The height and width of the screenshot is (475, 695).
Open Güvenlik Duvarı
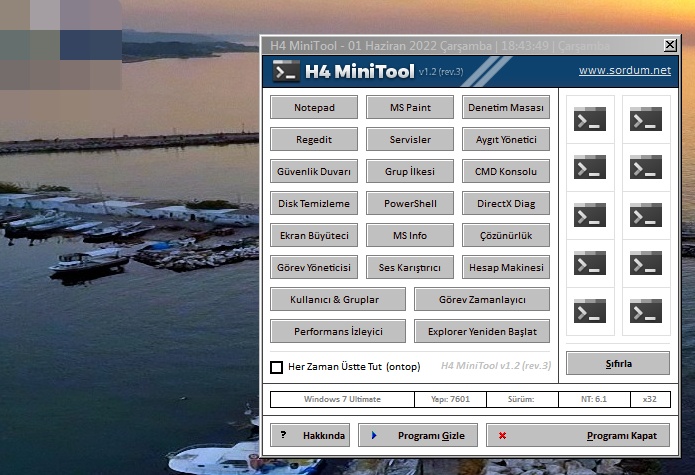[x=314, y=171]
